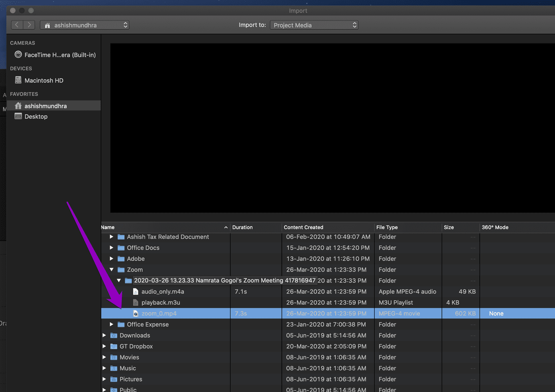Screen dimensions: 555x392
Task: Expand GT Dropbox folder triangle
Action: click(104, 347)
